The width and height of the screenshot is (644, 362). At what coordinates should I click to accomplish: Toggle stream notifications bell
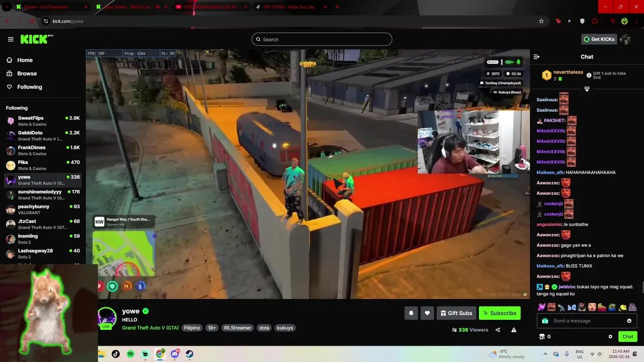coord(411,313)
